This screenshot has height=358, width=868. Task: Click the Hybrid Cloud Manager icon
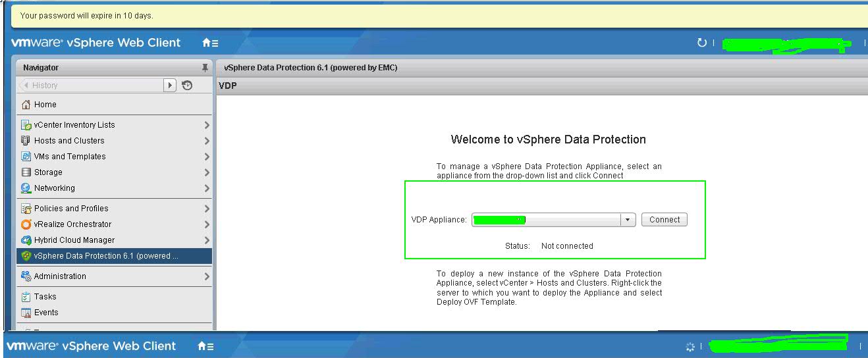pos(26,240)
